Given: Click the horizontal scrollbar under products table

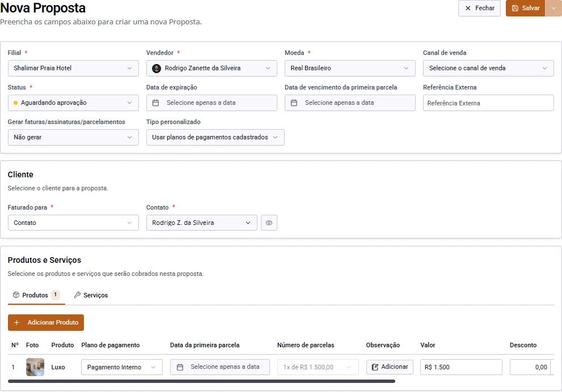Looking at the screenshot, I should 201,381.
